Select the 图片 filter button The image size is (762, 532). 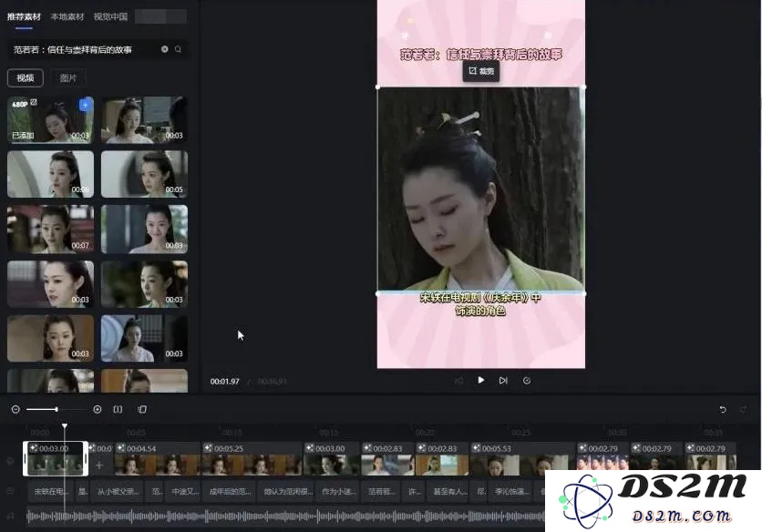click(68, 77)
